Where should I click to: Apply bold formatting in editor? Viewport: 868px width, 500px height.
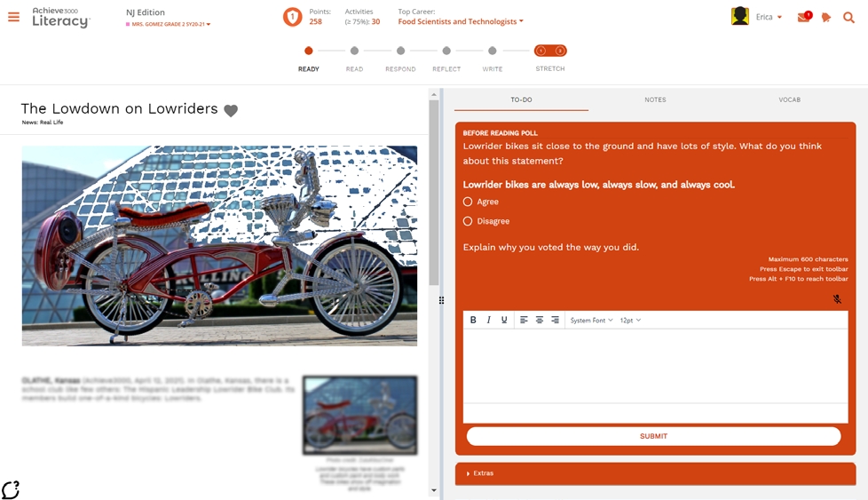pyautogui.click(x=473, y=320)
